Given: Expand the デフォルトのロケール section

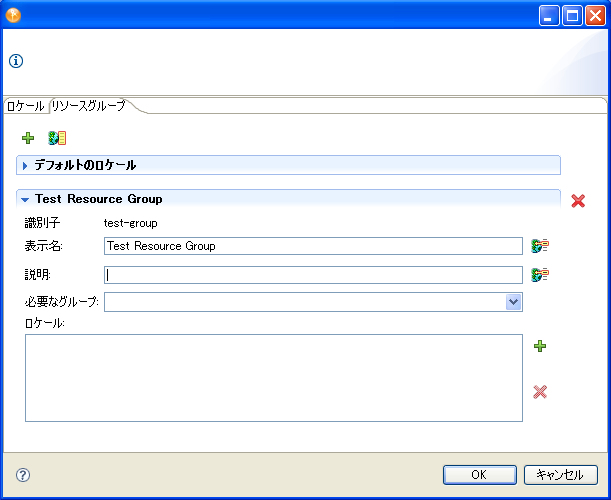Looking at the screenshot, I should (25, 165).
